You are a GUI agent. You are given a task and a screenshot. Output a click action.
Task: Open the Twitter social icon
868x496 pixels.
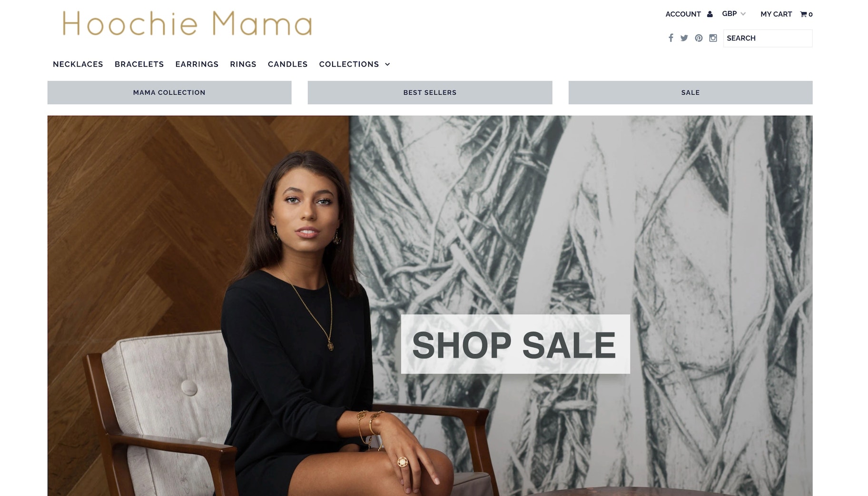click(x=684, y=38)
